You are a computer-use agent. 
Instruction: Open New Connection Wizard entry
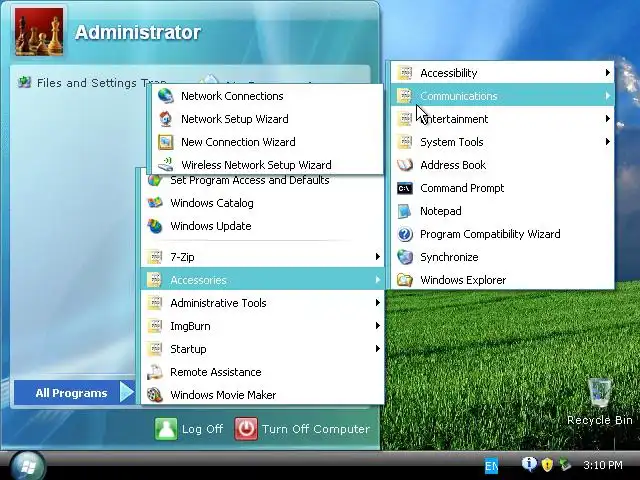tap(267, 142)
